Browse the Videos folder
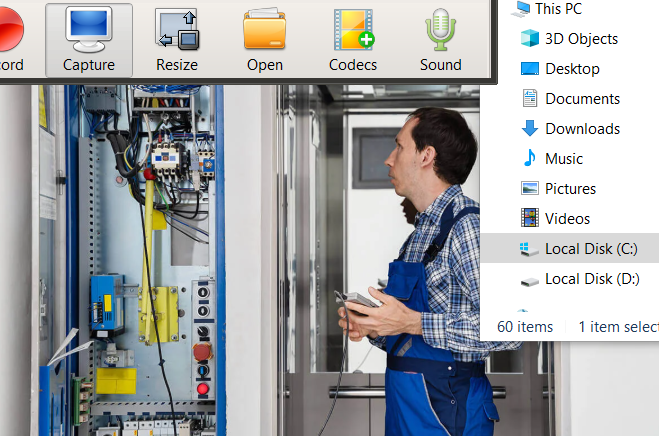The image size is (659, 436). [x=567, y=219]
